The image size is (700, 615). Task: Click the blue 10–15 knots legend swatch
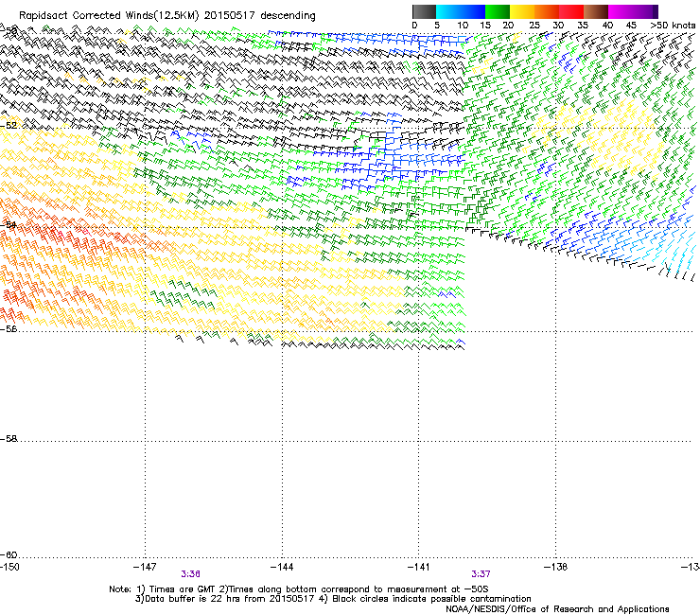click(473, 11)
